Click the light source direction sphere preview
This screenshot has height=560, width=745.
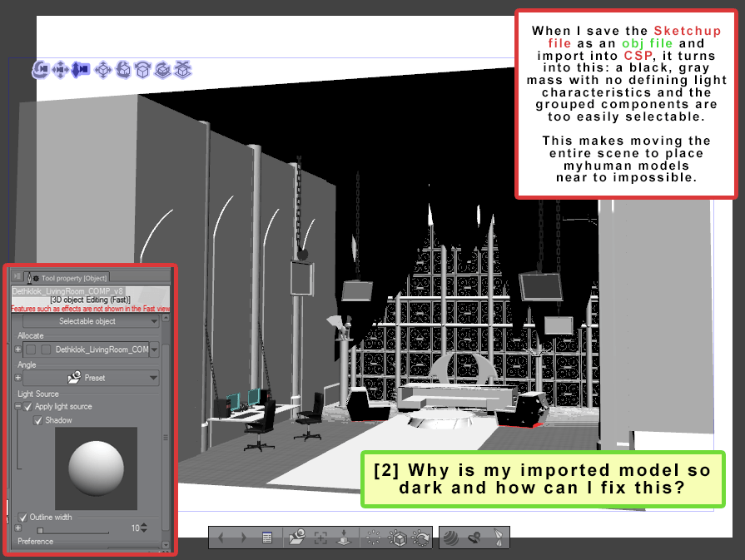tap(96, 468)
